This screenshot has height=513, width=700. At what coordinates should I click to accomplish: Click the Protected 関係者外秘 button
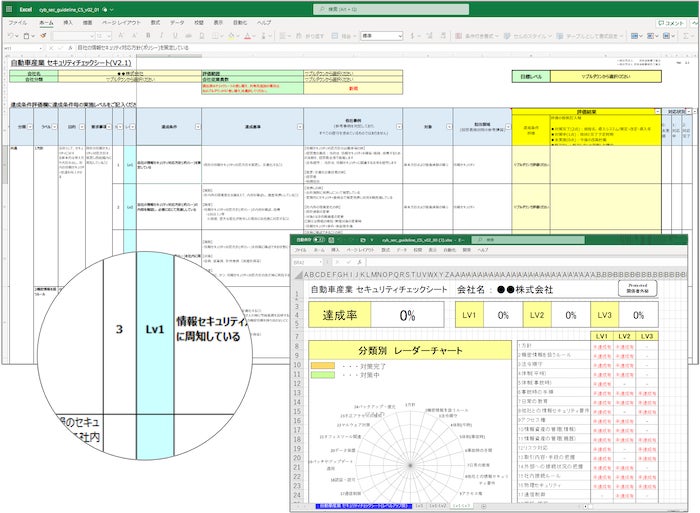click(638, 288)
